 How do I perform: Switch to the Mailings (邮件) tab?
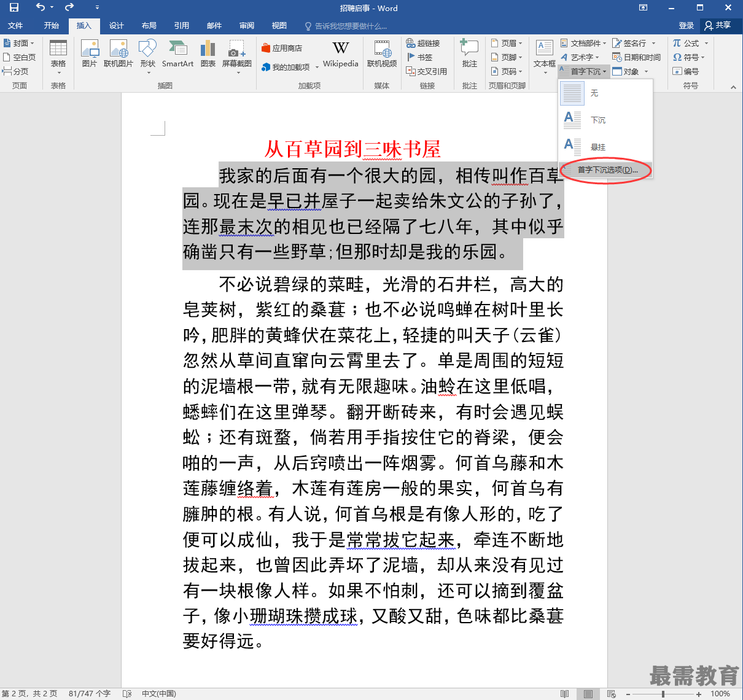[214, 25]
